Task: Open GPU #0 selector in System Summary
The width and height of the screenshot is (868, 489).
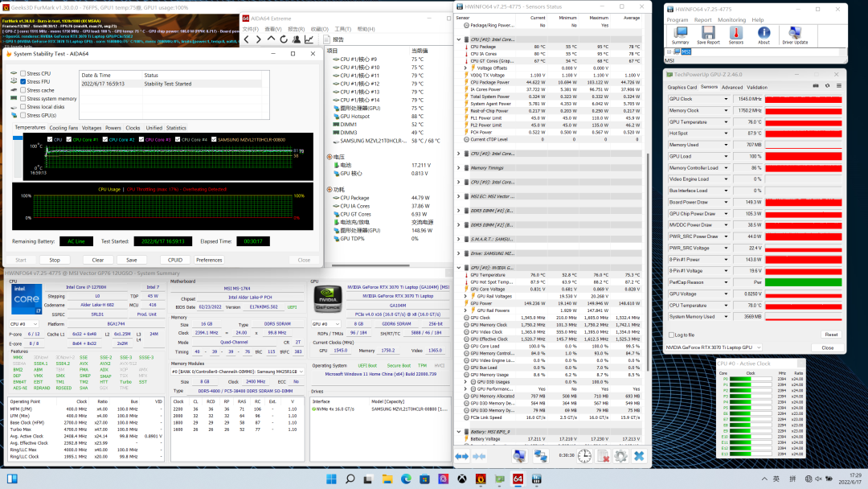Action: pyautogui.click(x=325, y=324)
